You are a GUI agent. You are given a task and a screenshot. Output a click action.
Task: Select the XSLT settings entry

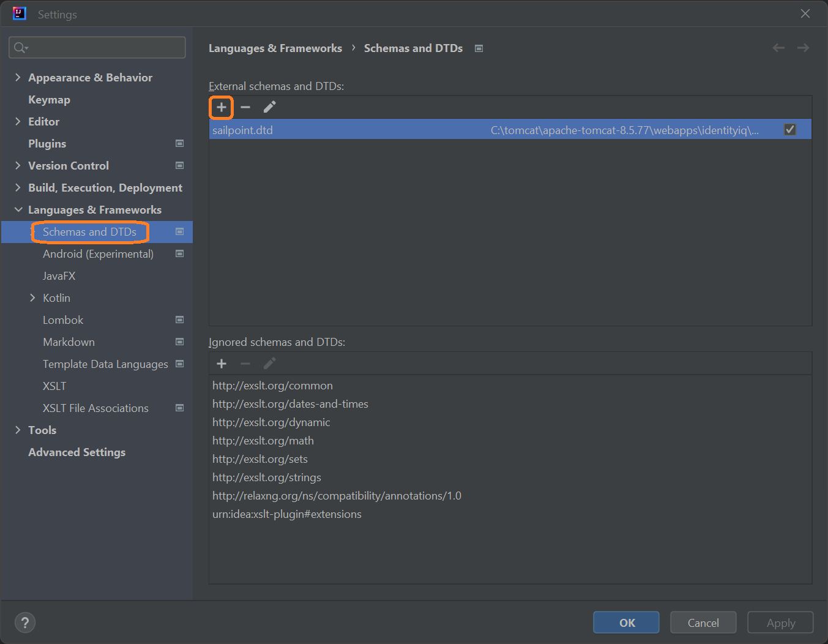tap(54, 386)
